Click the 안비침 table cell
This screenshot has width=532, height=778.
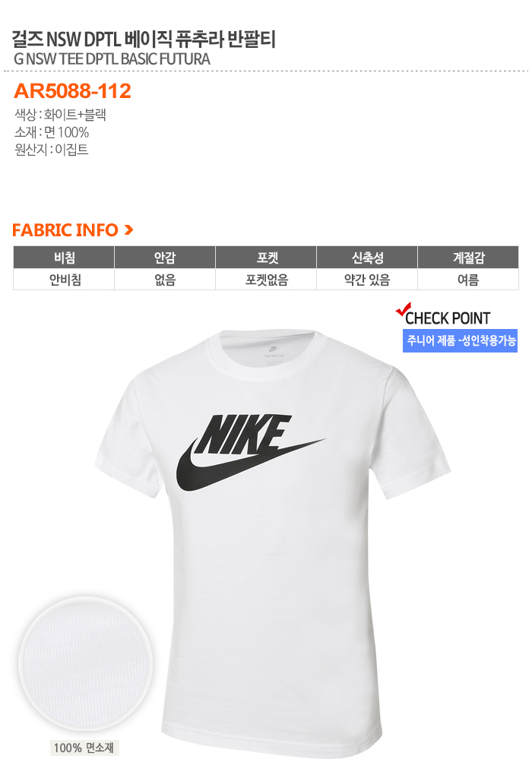tap(64, 280)
